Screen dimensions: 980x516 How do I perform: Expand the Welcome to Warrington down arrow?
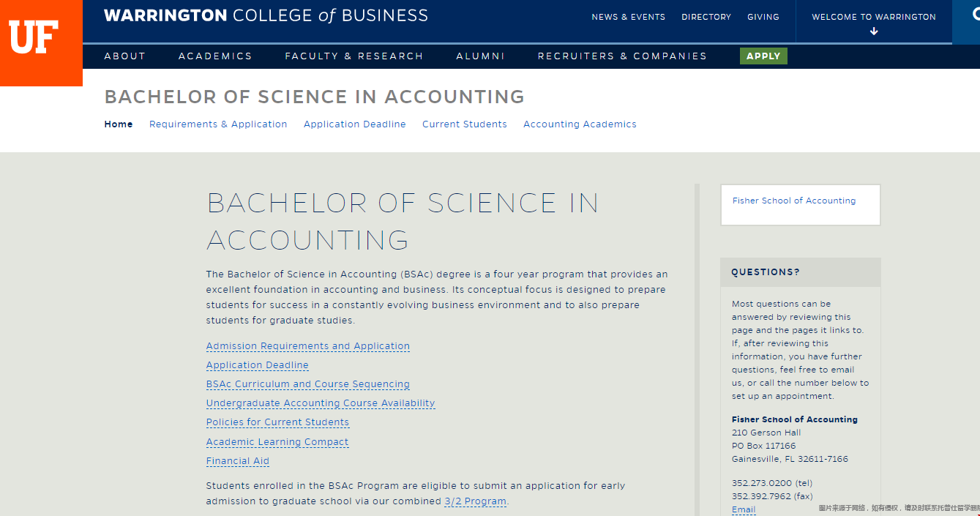click(873, 31)
